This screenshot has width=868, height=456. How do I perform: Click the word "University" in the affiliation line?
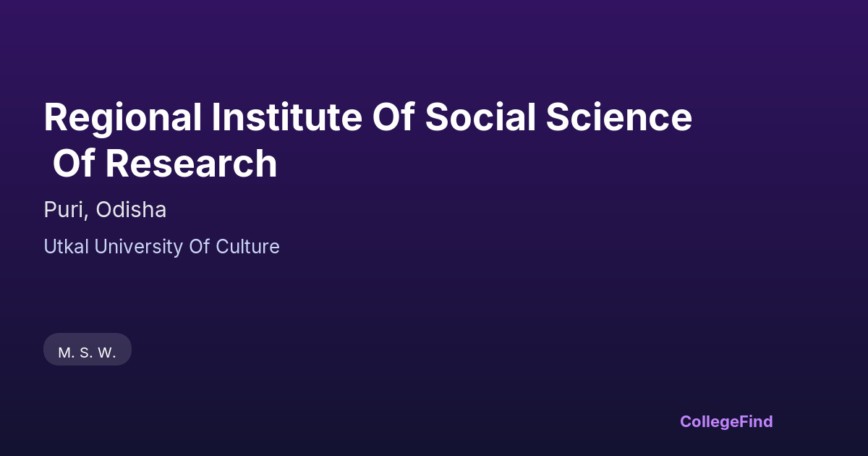[138, 247]
